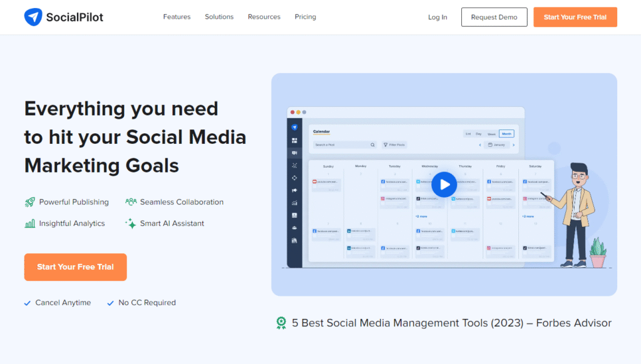Click the green award ribbon icon

pos(281,323)
